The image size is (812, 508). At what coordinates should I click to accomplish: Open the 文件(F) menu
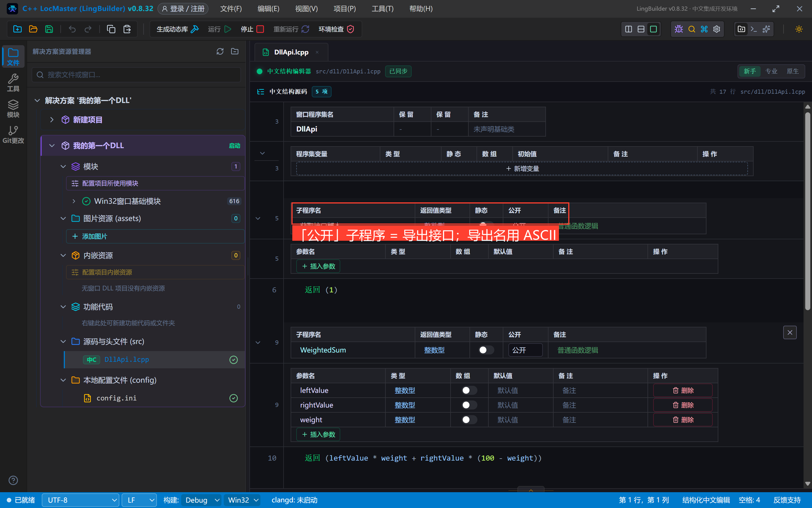point(231,9)
